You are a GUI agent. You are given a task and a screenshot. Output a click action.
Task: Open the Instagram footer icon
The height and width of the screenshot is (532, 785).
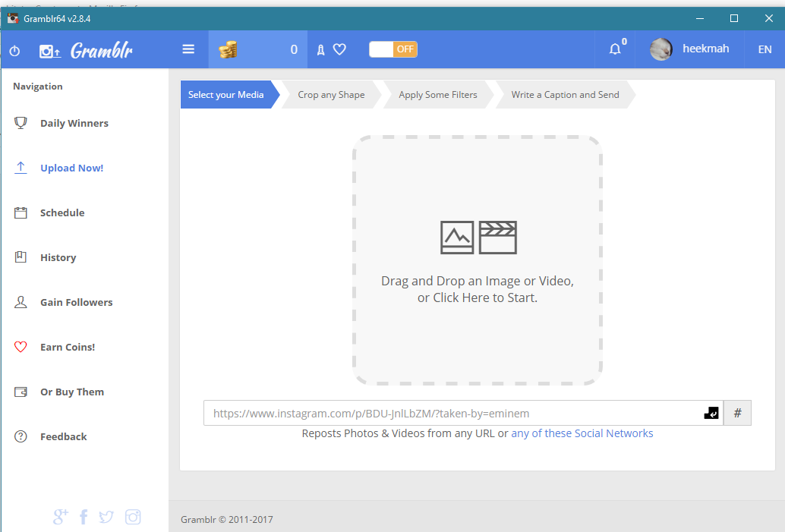[x=133, y=517]
